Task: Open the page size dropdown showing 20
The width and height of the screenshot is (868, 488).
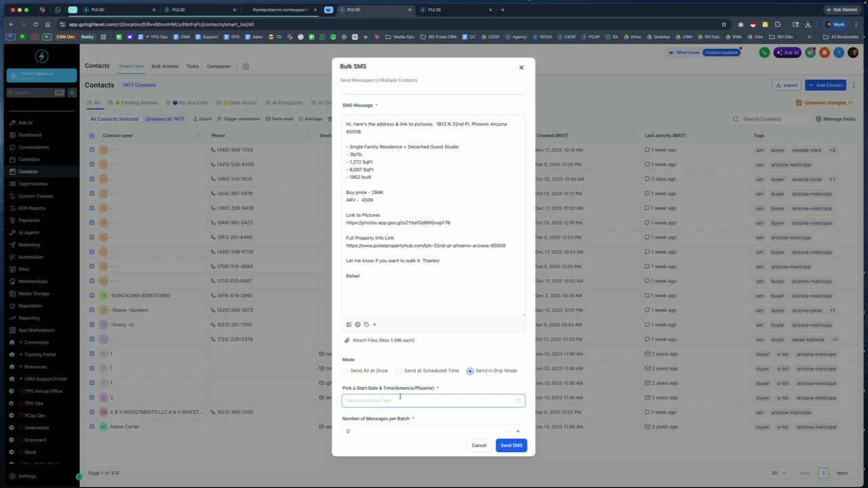Action: click(x=778, y=473)
